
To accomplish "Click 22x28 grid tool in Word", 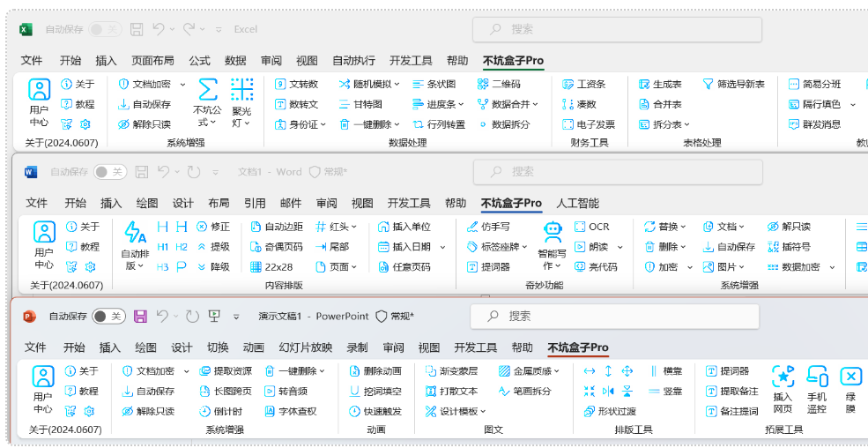I will point(271,267).
